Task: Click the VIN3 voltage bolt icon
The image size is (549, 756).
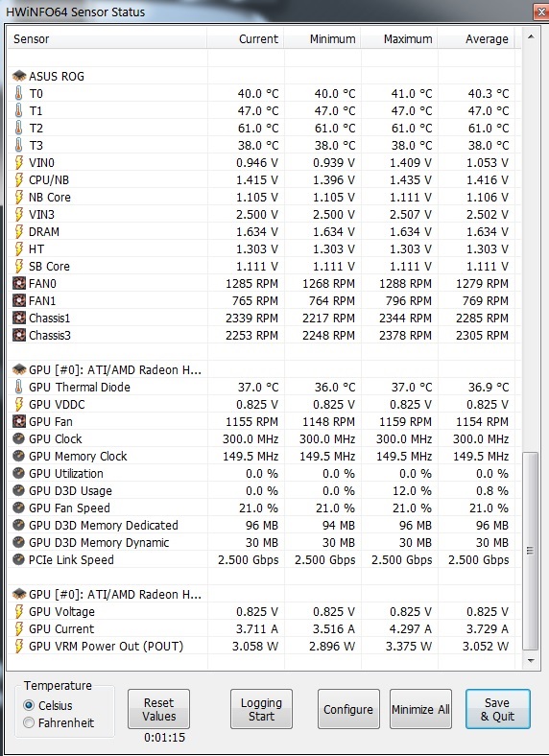Action: tap(19, 215)
